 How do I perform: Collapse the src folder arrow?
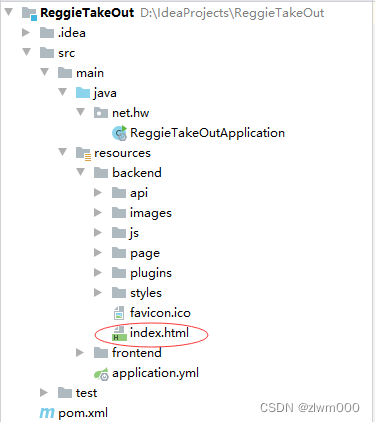coord(27,52)
